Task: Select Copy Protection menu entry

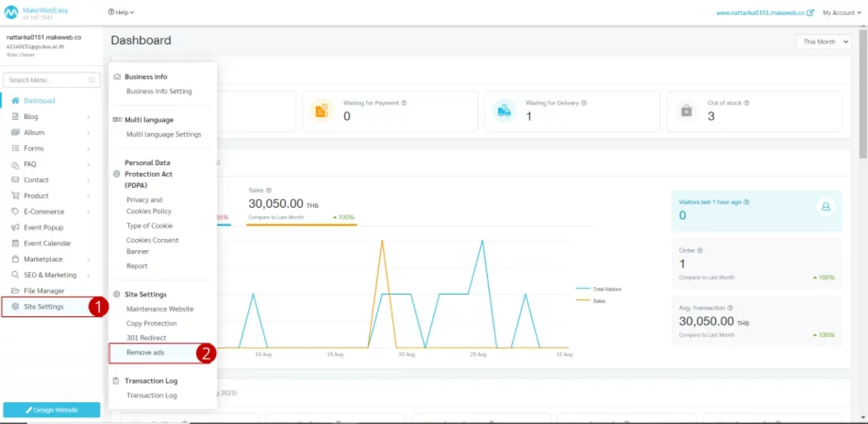Action: click(151, 324)
